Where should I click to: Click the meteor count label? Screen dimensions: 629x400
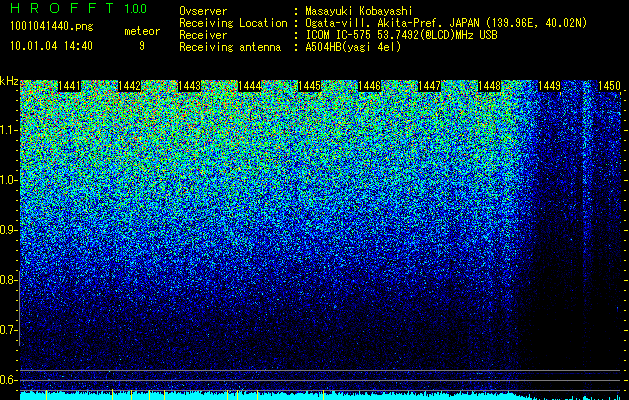coord(142,31)
